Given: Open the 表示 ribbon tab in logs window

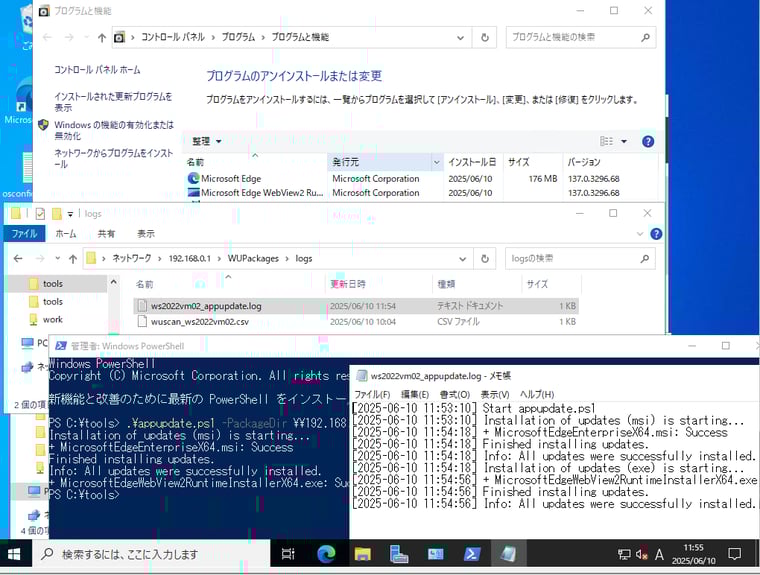Looking at the screenshot, I should tap(145, 234).
